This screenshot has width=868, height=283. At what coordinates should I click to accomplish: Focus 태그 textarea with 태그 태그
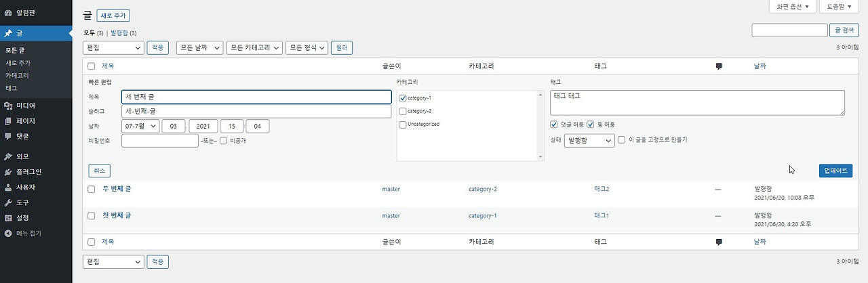(697, 103)
